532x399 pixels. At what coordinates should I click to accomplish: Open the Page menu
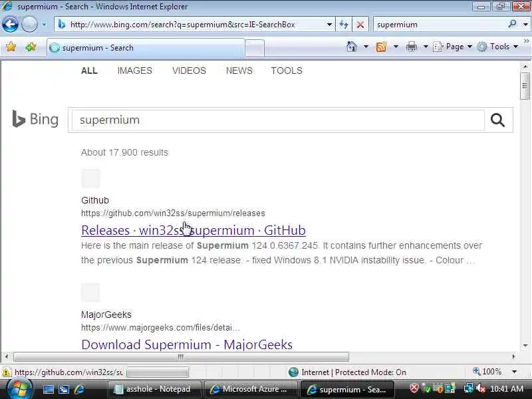[453, 47]
